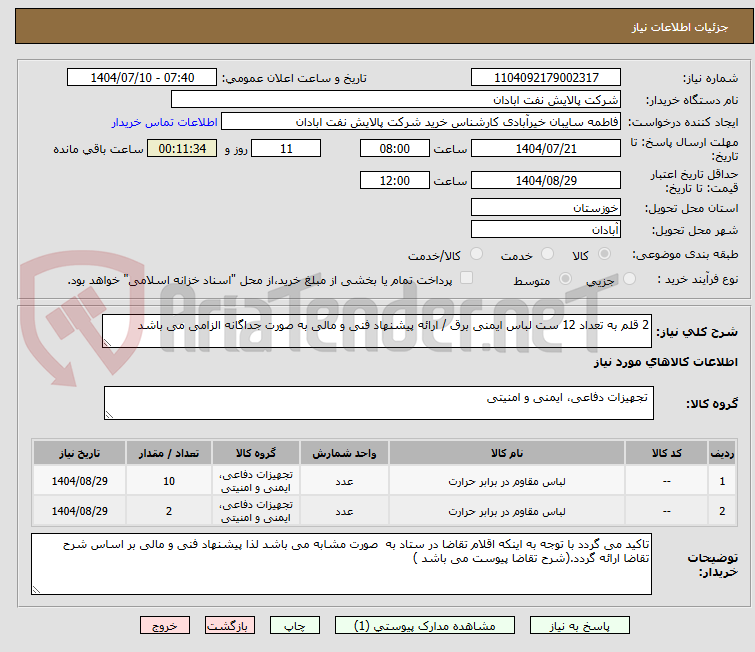Click goods group cell in row 2

[x=256, y=511]
